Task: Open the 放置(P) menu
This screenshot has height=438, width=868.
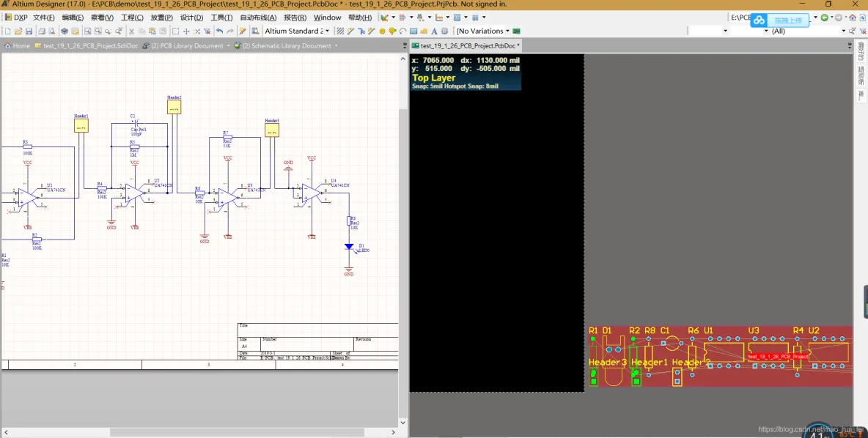Action: pos(161,17)
